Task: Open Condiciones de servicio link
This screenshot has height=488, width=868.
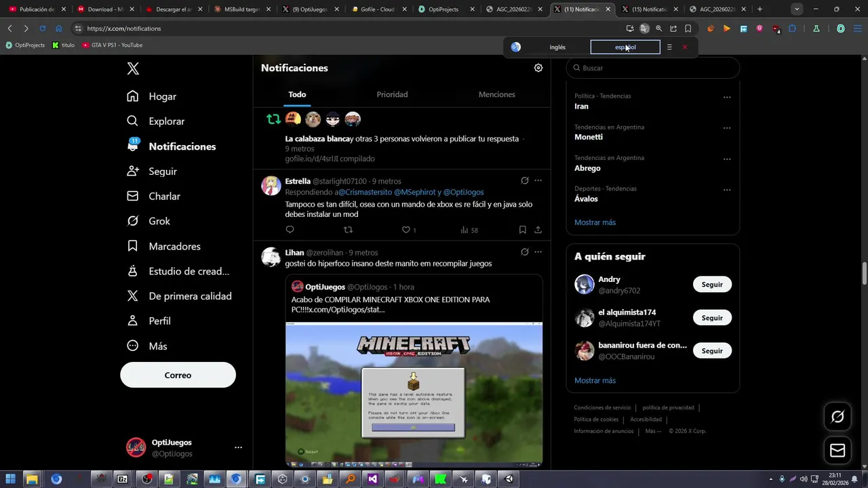Action: tap(602, 407)
